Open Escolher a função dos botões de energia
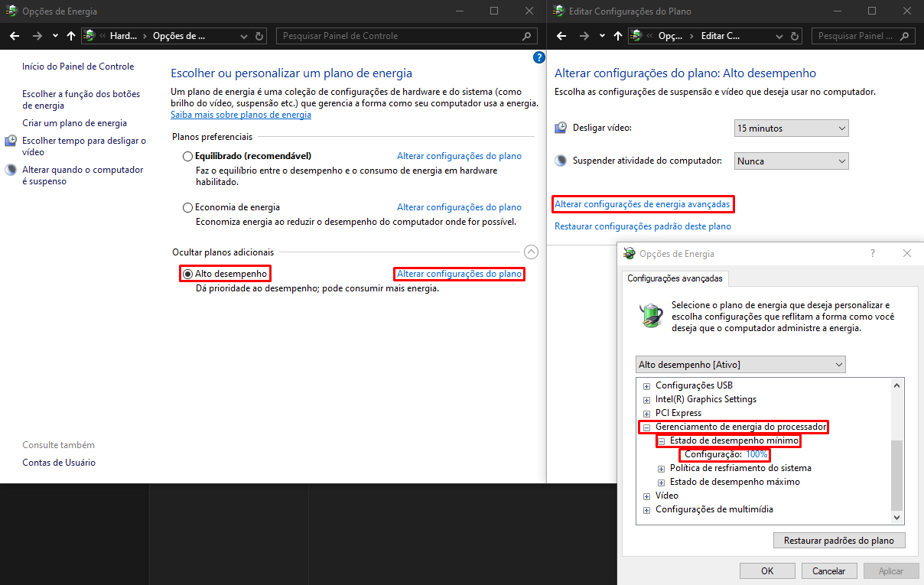Viewport: 924px width, 585px height. tap(81, 100)
